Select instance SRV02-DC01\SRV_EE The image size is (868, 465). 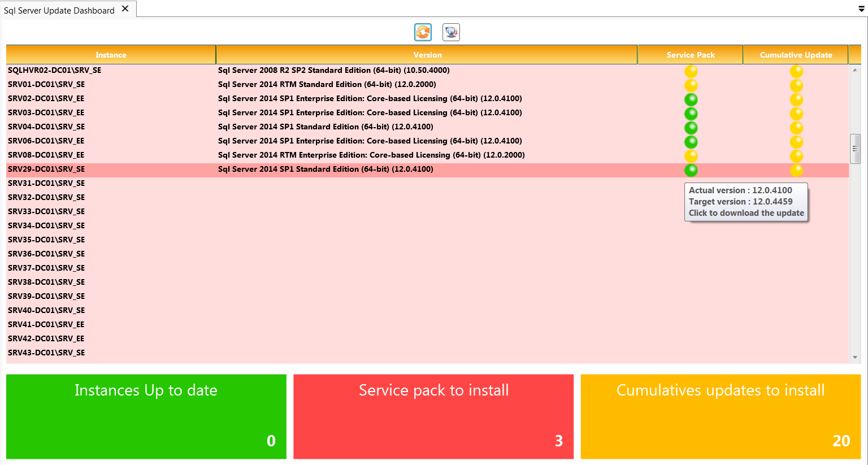coord(46,98)
